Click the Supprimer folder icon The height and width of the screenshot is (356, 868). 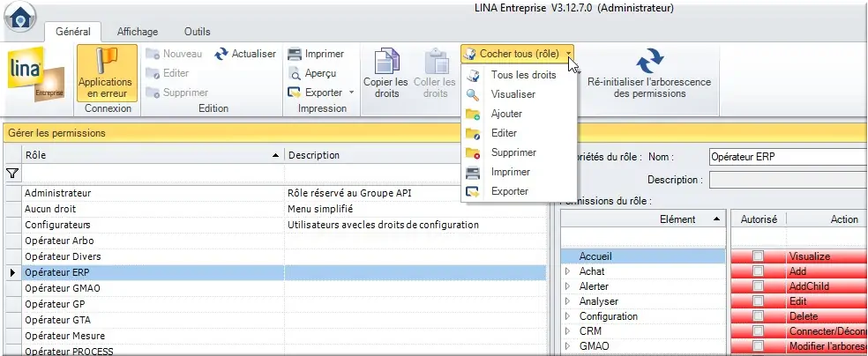(x=152, y=93)
